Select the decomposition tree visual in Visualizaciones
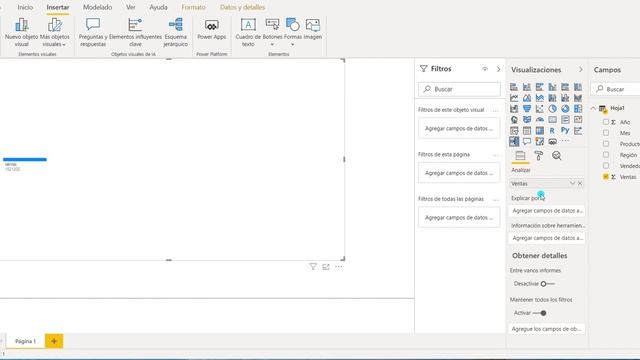 (x=514, y=141)
